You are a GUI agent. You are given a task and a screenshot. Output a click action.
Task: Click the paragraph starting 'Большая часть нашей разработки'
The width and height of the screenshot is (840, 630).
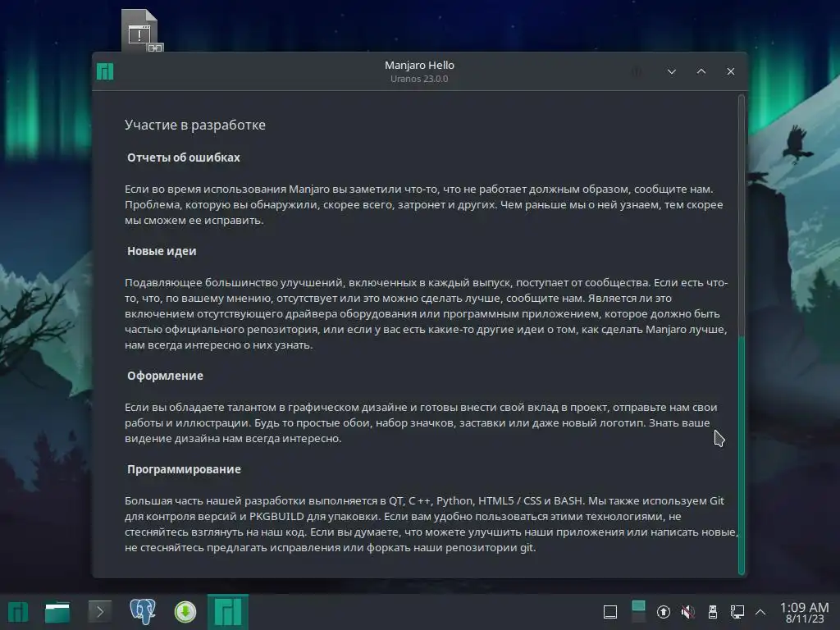tap(431, 524)
